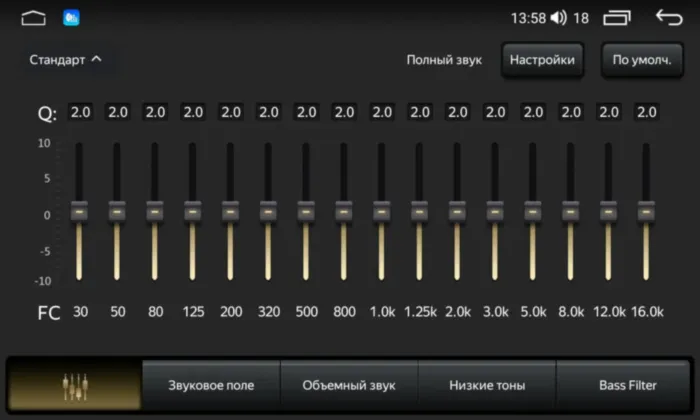Tap the 500 frequency label
700x420 pixels.
pos(306,312)
